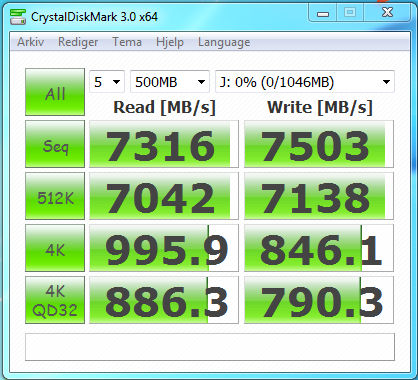Screen dimensions: 418x380
Task: Select the 4K write result 846.1
Action: pos(319,248)
